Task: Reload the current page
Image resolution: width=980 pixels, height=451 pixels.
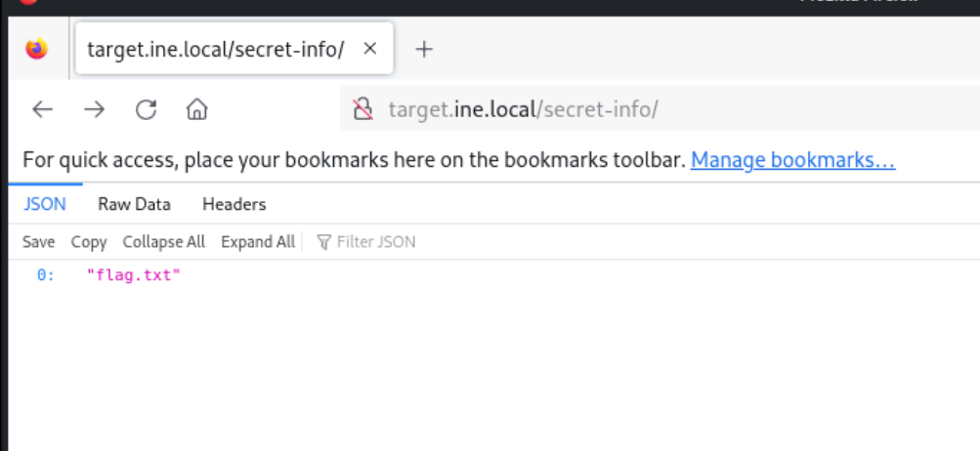Action: pyautogui.click(x=147, y=109)
